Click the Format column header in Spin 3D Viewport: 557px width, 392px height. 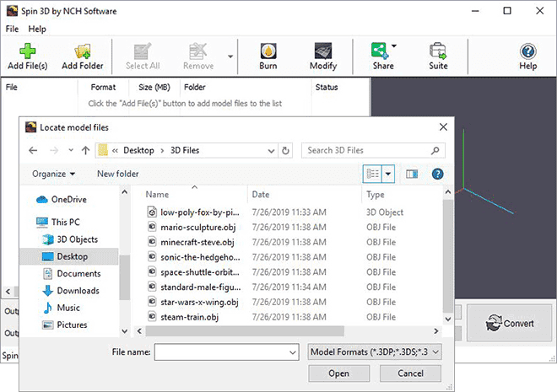pyautogui.click(x=103, y=88)
